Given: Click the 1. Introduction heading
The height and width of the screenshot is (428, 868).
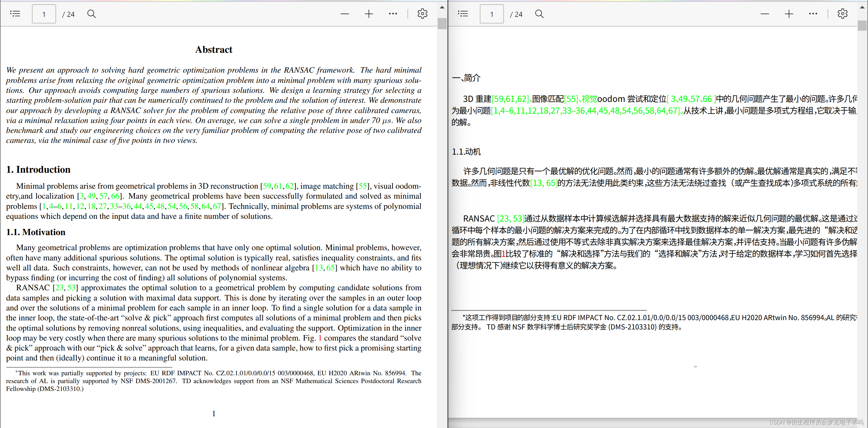Looking at the screenshot, I should pyautogui.click(x=38, y=169).
